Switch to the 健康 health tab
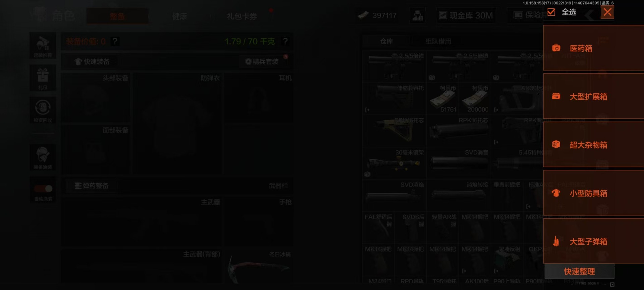This screenshot has height=290, width=644. point(179,16)
